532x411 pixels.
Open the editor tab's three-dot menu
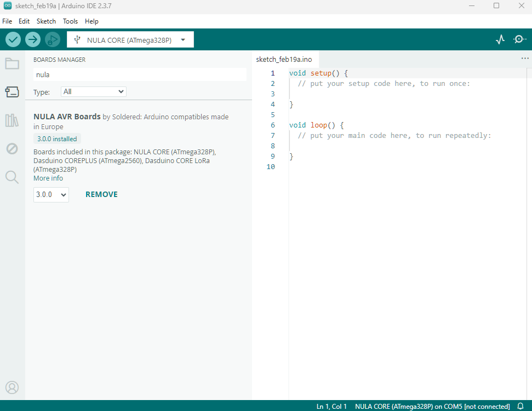[525, 58]
